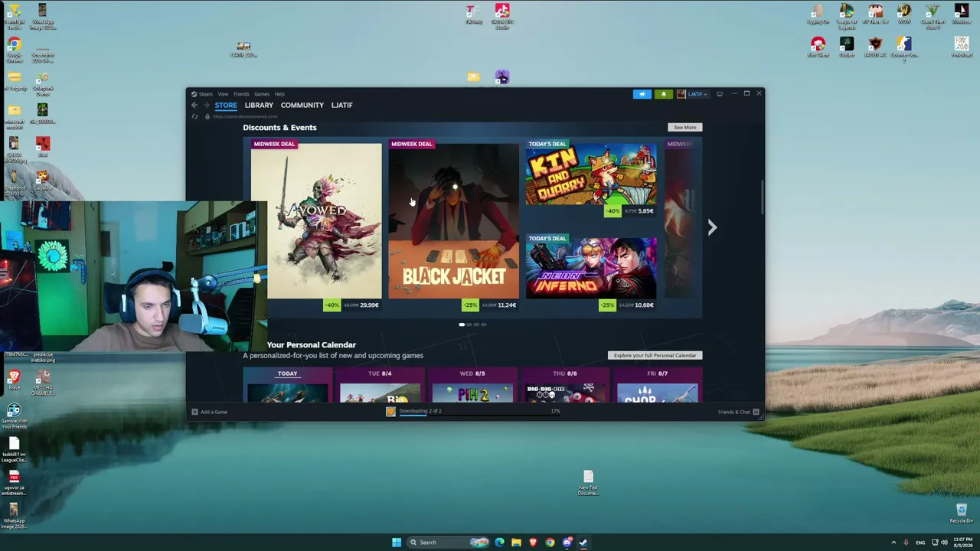Open Downloading 2 of 2 status
980x551 pixels.
pyautogui.click(x=420, y=411)
